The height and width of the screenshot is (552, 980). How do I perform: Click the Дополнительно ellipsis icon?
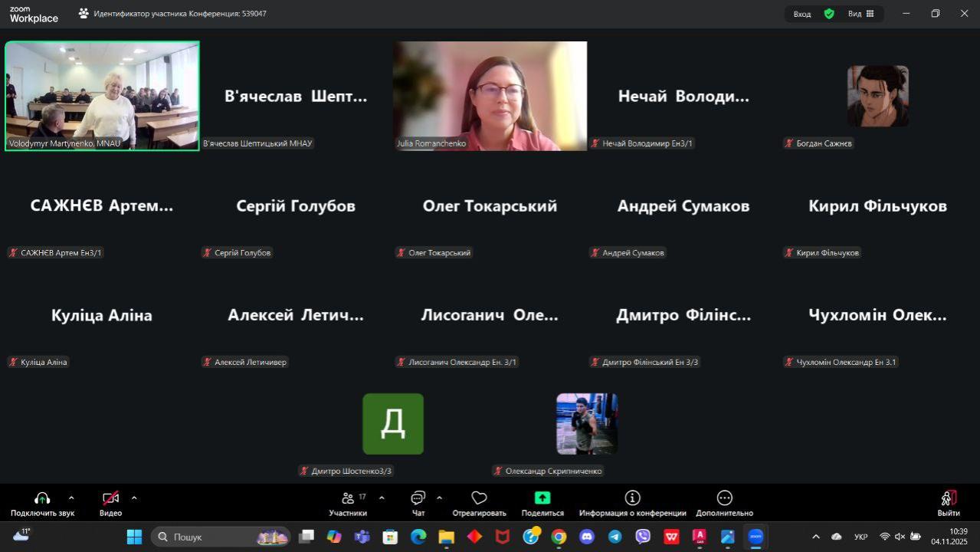tap(723, 498)
